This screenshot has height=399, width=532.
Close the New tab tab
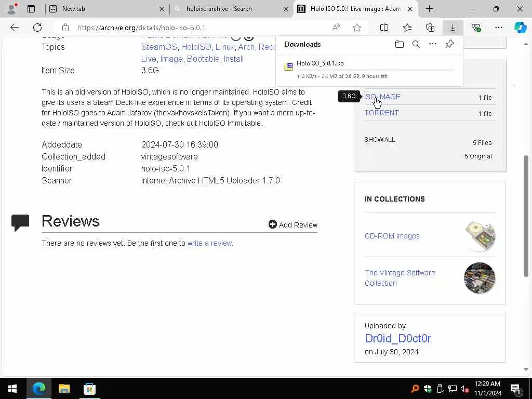pyautogui.click(x=162, y=9)
